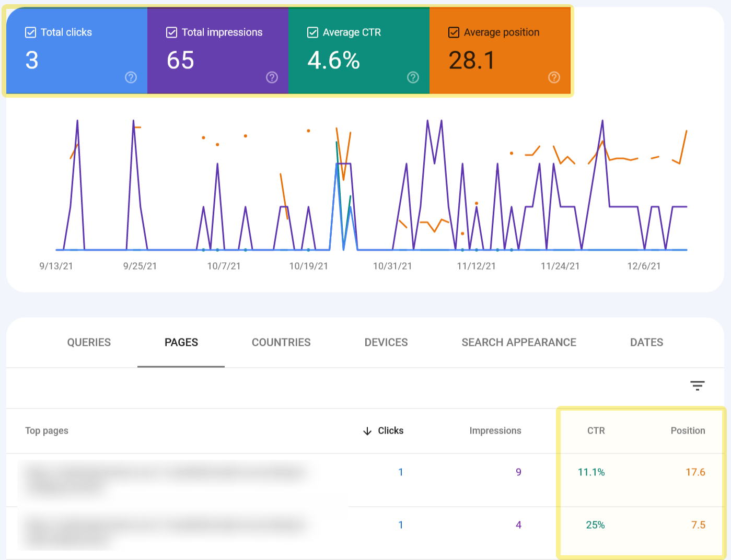The height and width of the screenshot is (560, 731).
Task: Select the Countries tab
Action: [281, 342]
